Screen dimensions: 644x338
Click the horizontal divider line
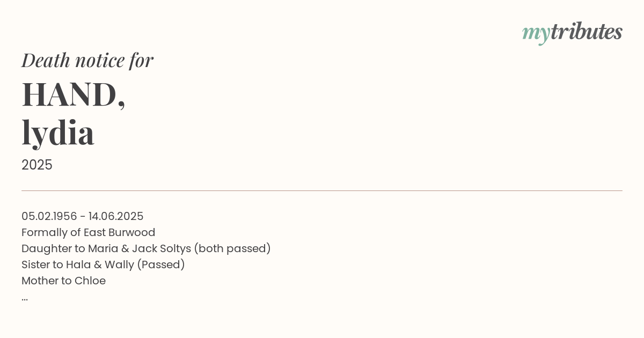[322, 190]
